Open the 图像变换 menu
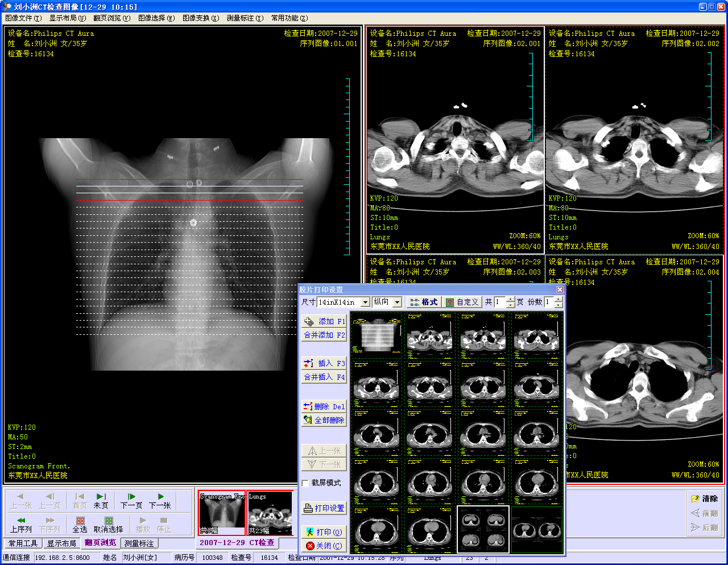This screenshot has width=728, height=565. 200,18
